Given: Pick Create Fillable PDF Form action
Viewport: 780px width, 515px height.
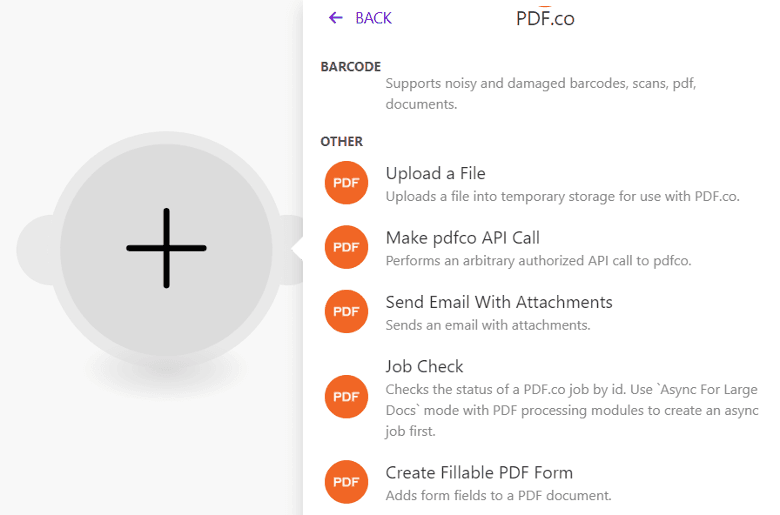Looking at the screenshot, I should (x=479, y=472).
